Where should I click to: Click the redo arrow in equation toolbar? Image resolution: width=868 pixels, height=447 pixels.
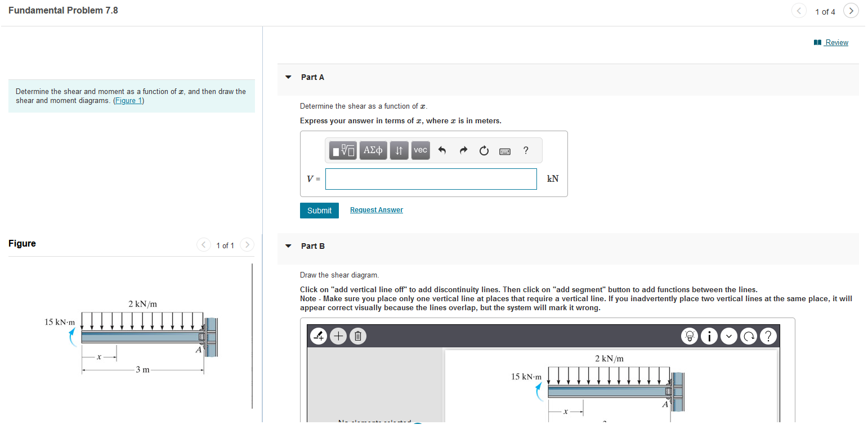click(463, 150)
